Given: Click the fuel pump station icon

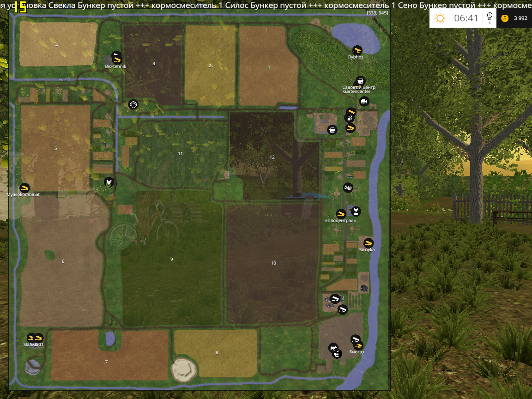Looking at the screenshot, I should point(349,118).
